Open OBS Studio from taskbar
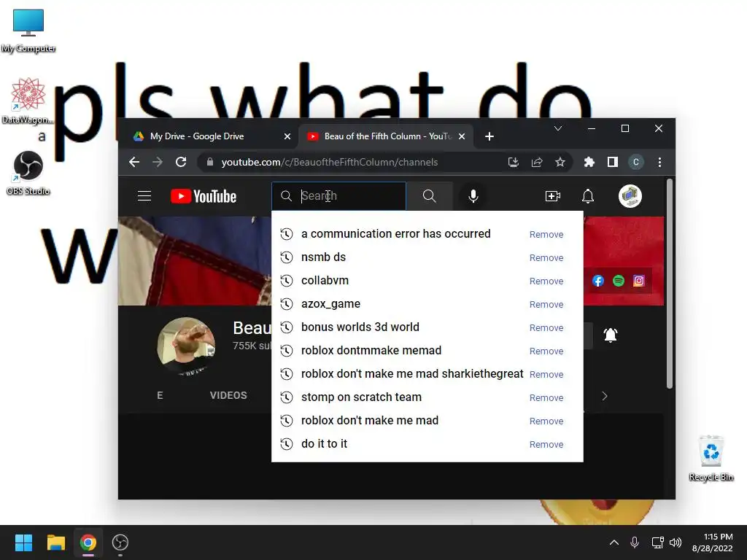The image size is (747, 560). coord(120,542)
